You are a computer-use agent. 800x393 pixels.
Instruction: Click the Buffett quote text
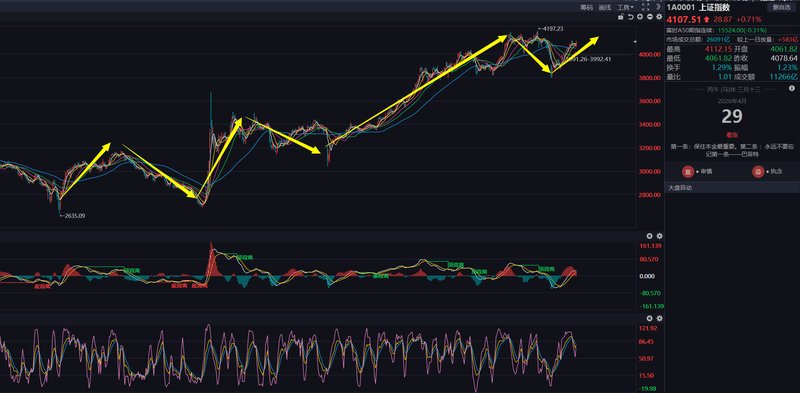tap(732, 150)
